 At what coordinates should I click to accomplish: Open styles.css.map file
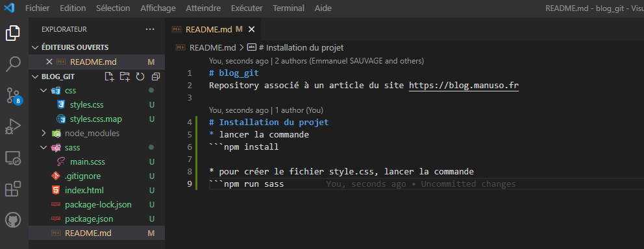(x=95, y=119)
